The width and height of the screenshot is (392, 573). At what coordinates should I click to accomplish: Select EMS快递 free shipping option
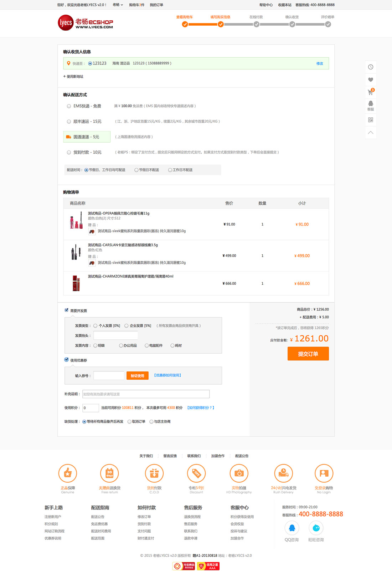coord(69,106)
